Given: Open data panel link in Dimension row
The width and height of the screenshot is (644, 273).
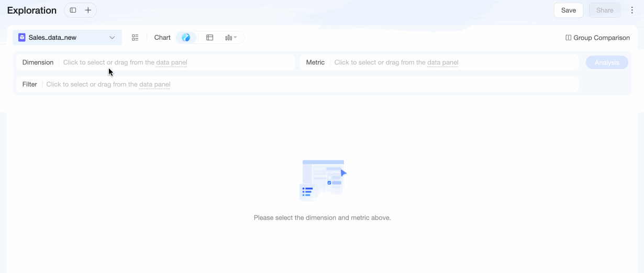Looking at the screenshot, I should tap(172, 62).
